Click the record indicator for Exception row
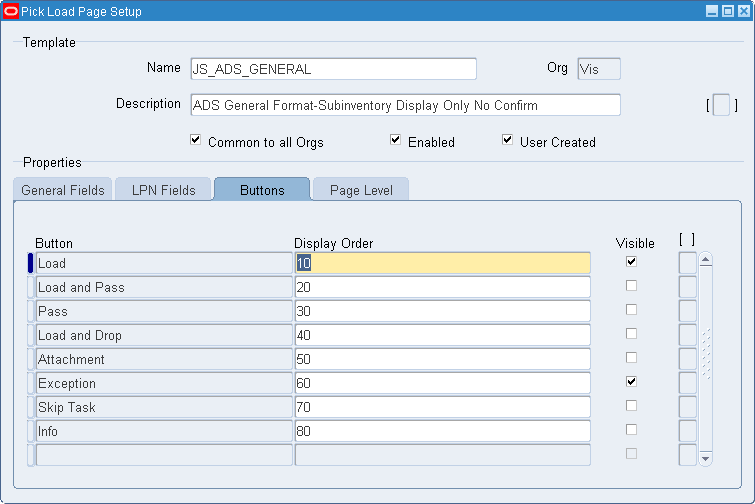Screen dimensions: 755x504 click(30, 383)
